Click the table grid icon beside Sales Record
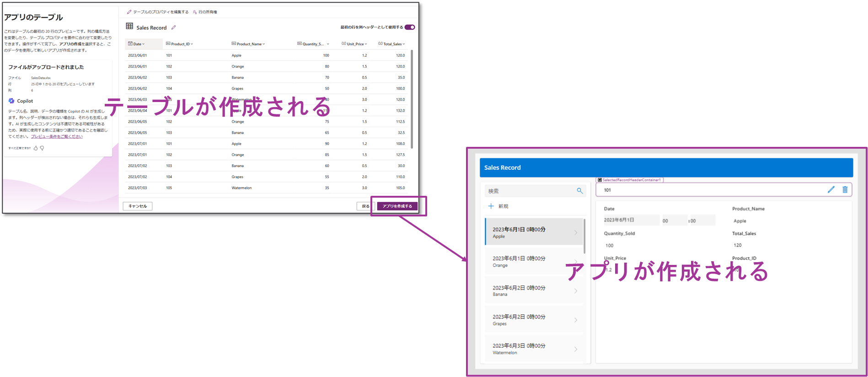 coord(129,27)
